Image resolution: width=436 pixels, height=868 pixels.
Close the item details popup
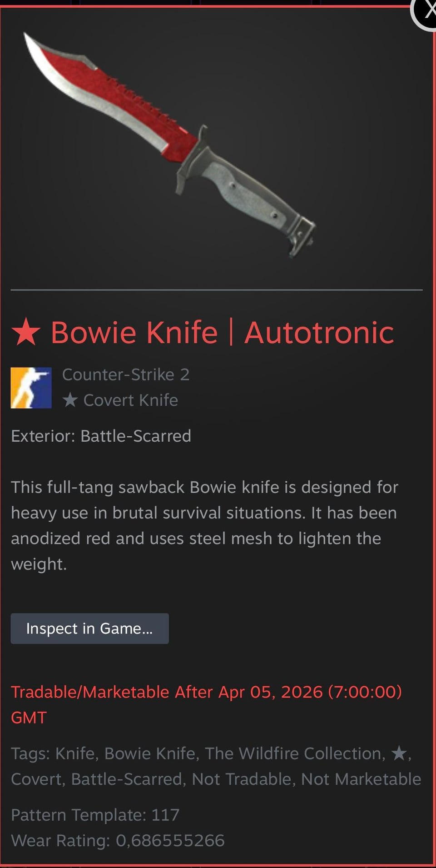click(x=426, y=11)
